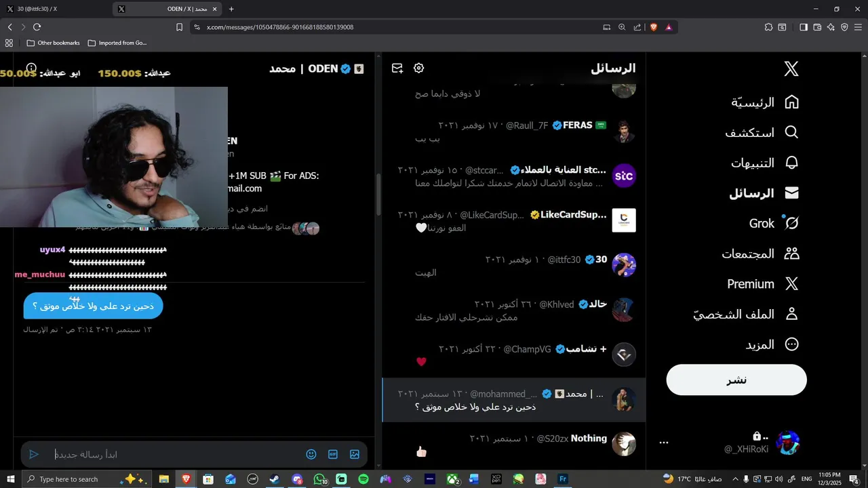Open the Nothing @S20zx conversation
The width and height of the screenshot is (868, 488).
(514, 445)
